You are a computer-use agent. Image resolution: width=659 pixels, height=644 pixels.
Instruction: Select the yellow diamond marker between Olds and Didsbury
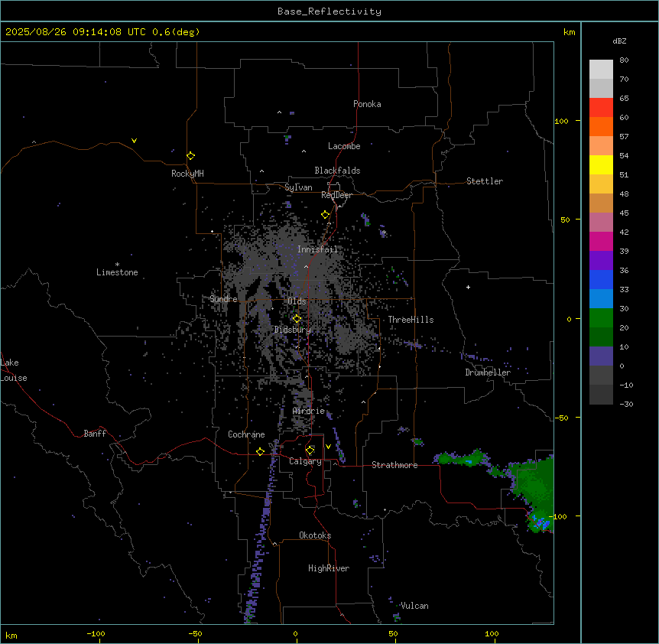pos(297,319)
